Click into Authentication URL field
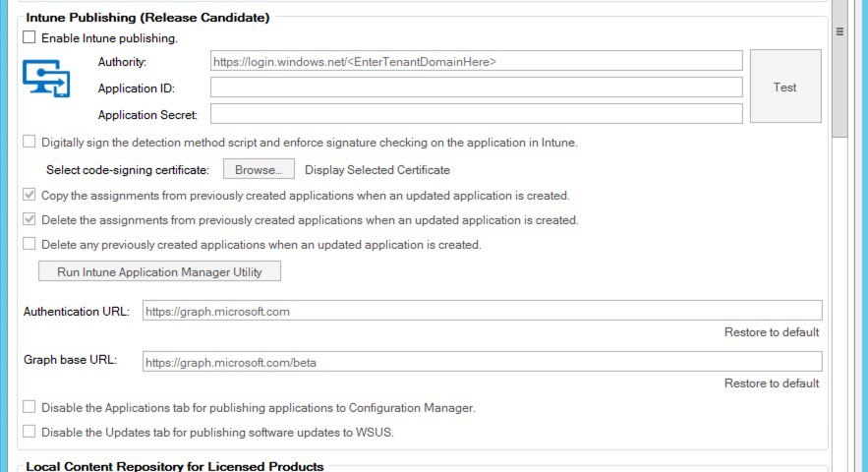The width and height of the screenshot is (868, 472). tap(482, 311)
